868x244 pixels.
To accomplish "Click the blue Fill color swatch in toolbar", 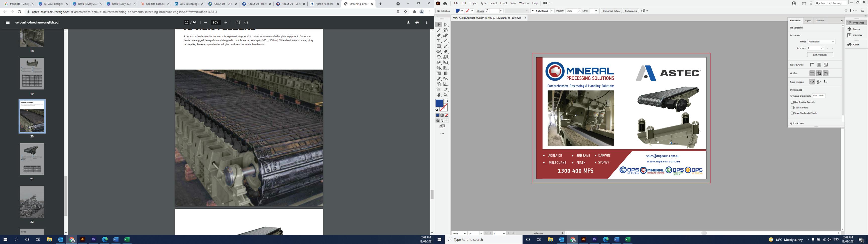I will [439, 103].
